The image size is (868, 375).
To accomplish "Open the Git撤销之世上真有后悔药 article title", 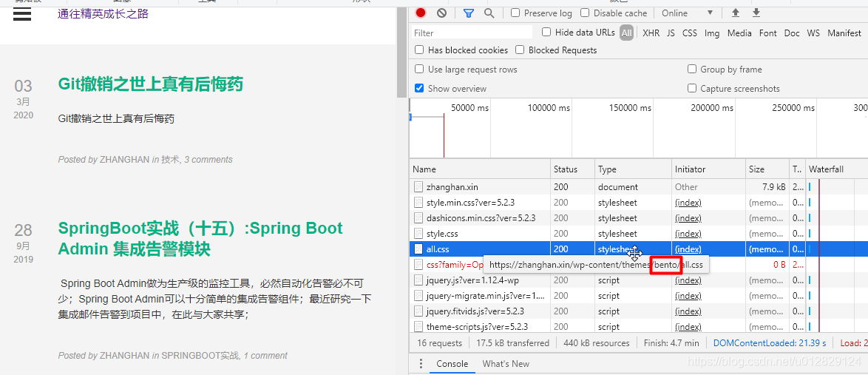I will (x=150, y=84).
